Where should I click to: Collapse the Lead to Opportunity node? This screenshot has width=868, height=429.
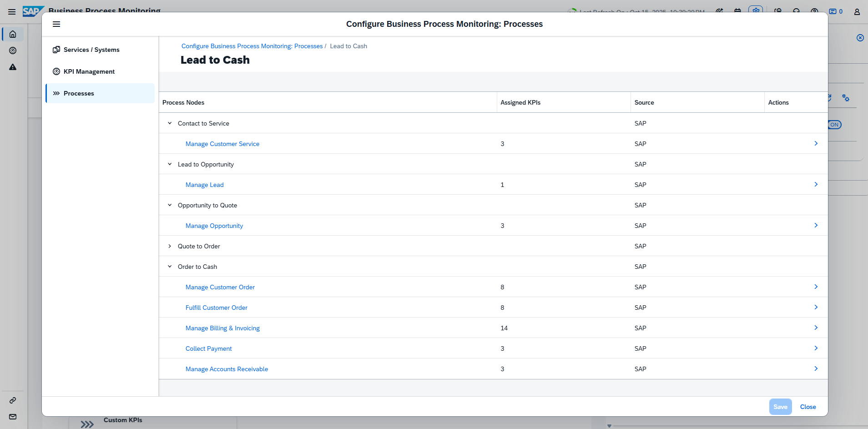170,164
